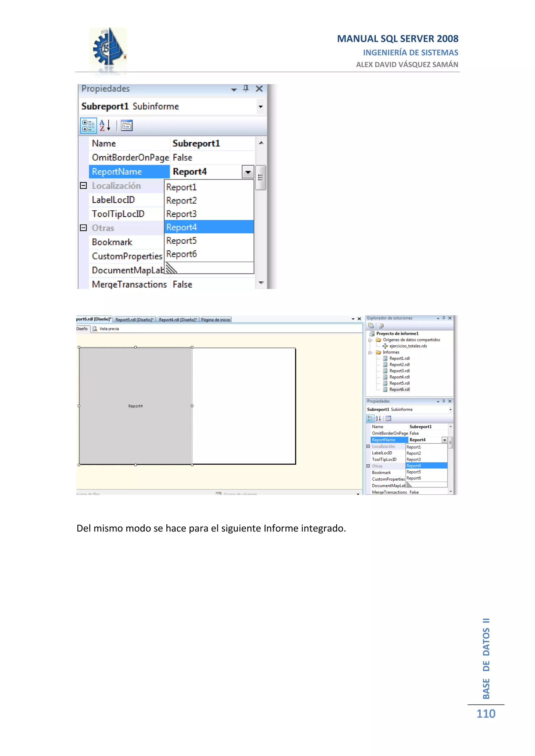Select Report6.rdl in solution explorer

pos(399,389)
